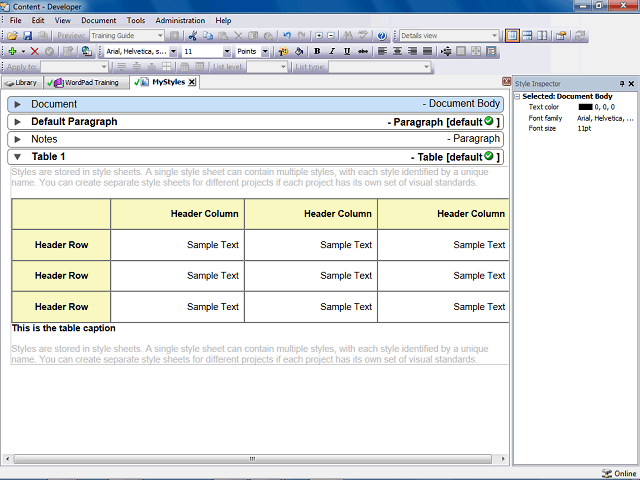
Task: Open the View menu
Action: (62, 20)
